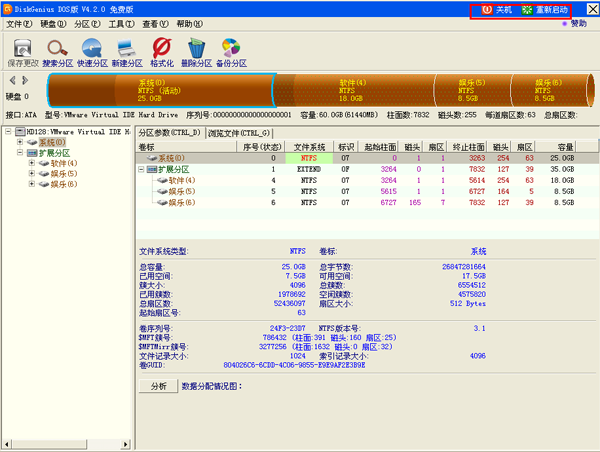The width and height of the screenshot is (600, 452).
Task: Click the 分析 analyze button
Action: click(158, 386)
